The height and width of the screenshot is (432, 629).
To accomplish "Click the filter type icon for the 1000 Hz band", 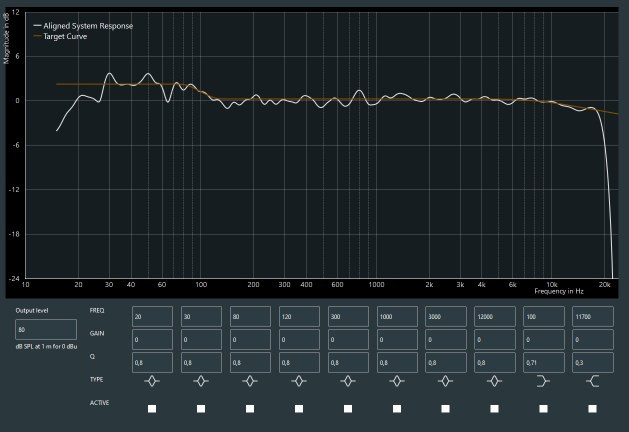I will click(397, 381).
